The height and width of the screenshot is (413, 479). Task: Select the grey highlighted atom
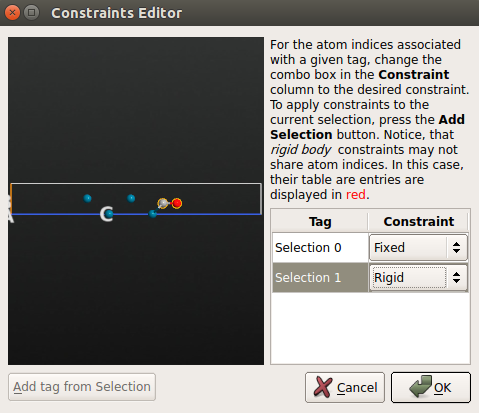[x=163, y=203]
